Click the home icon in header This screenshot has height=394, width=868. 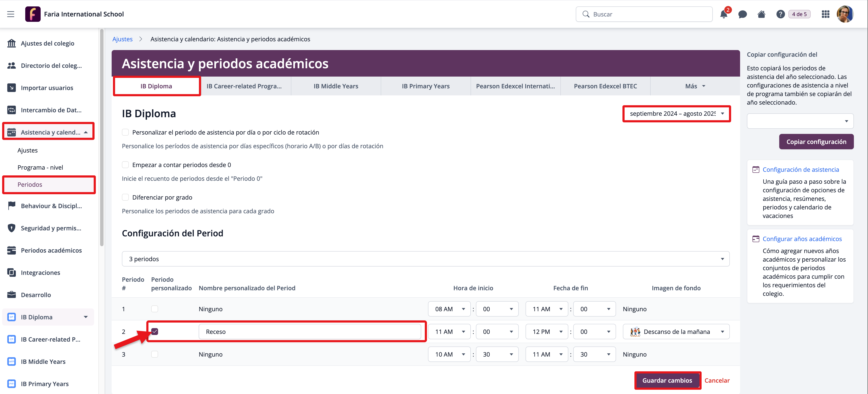click(x=761, y=14)
